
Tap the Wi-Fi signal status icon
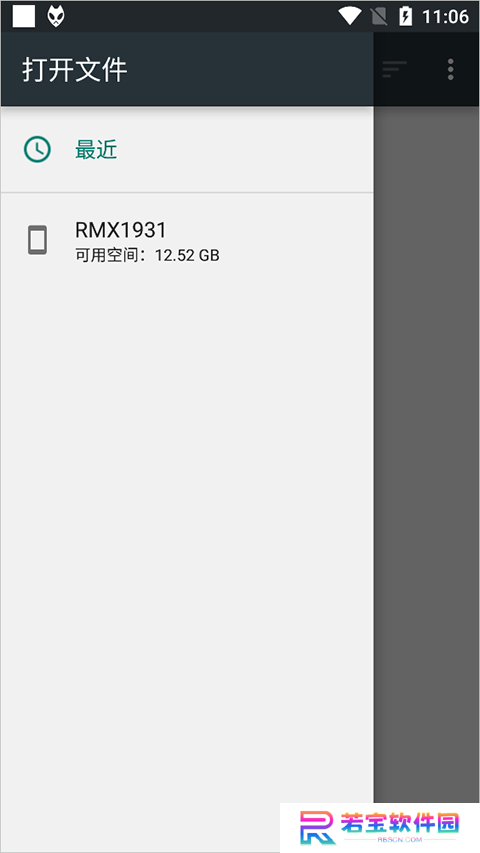pyautogui.click(x=349, y=16)
